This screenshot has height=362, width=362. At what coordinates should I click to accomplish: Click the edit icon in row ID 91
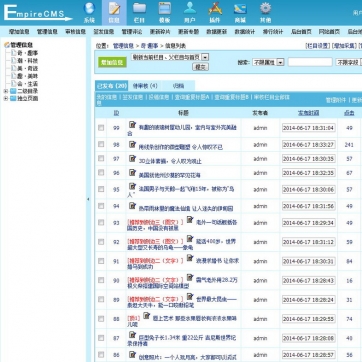tap(190, 258)
